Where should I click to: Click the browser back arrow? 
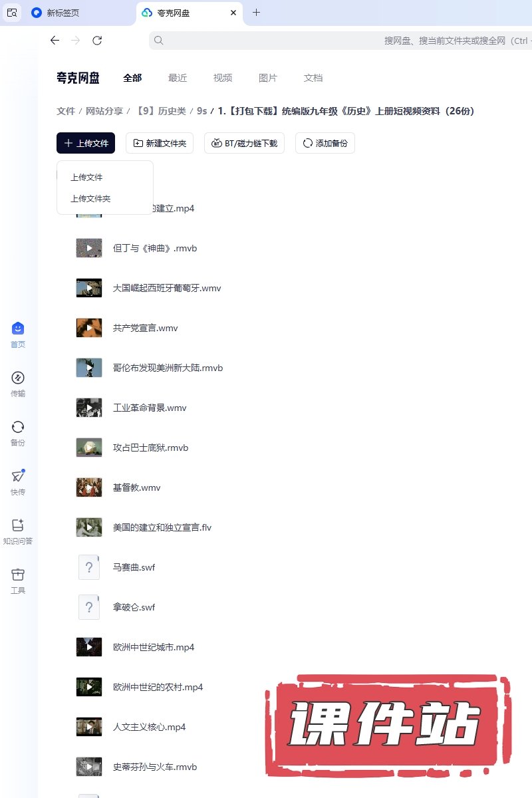click(55, 41)
